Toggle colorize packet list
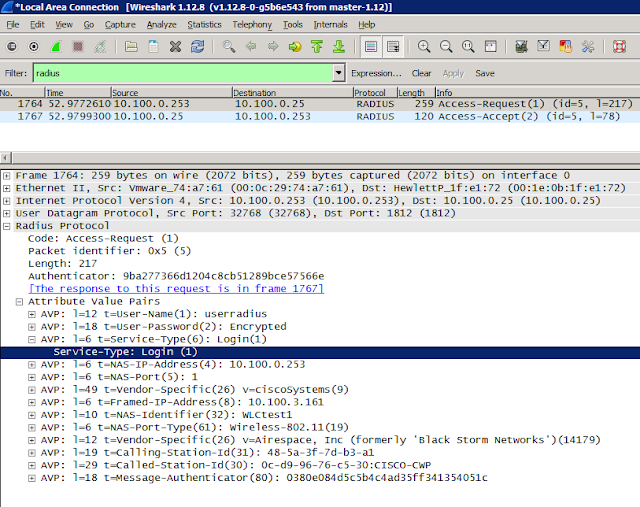 point(371,47)
